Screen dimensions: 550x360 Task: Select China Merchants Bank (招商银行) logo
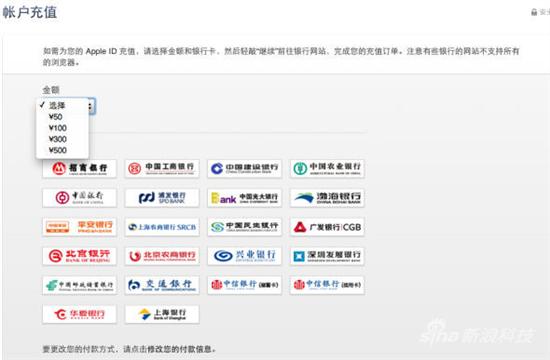coord(79,168)
